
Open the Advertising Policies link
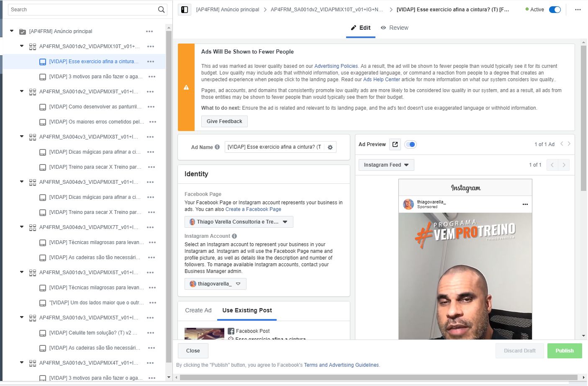(x=336, y=66)
